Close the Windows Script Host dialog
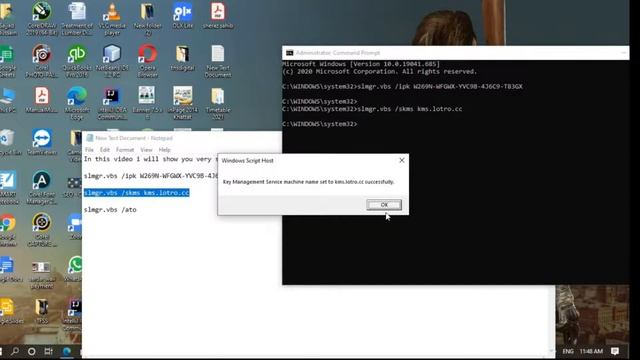 (x=402, y=160)
